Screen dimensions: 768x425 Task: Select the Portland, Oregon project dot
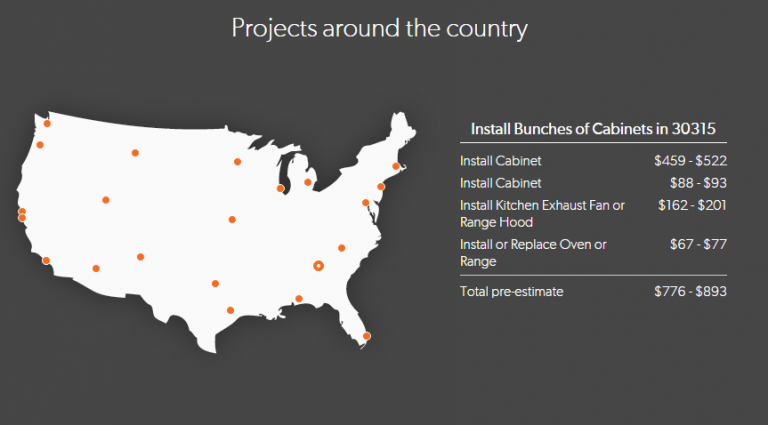point(40,145)
